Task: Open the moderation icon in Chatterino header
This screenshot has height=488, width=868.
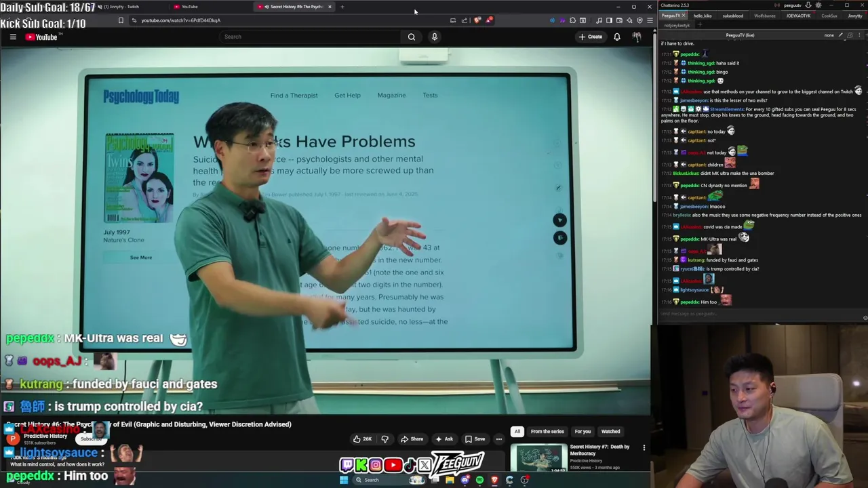Action: [x=850, y=35]
